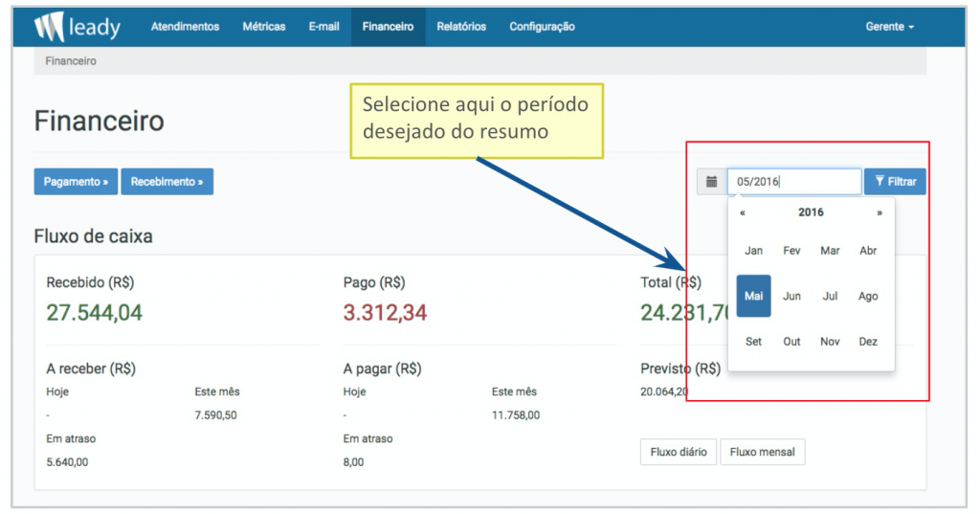Open the Configuração menu
The height and width of the screenshot is (514, 980).
tap(542, 26)
